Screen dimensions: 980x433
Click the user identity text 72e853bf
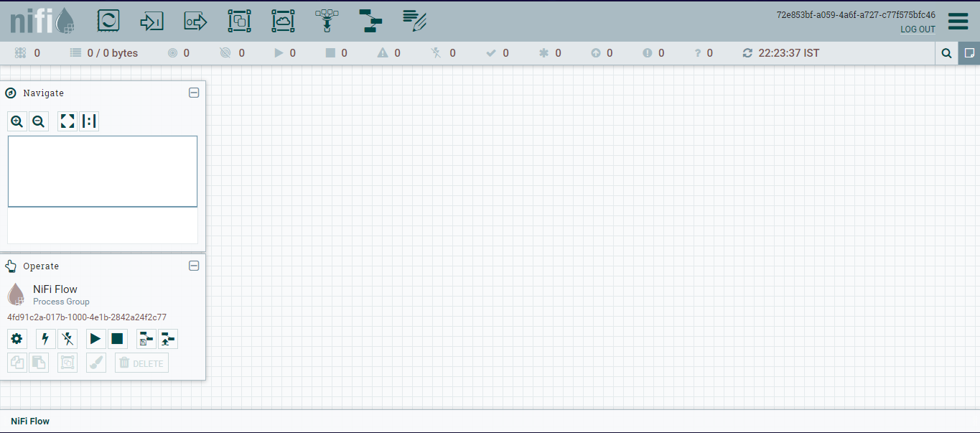(856, 15)
